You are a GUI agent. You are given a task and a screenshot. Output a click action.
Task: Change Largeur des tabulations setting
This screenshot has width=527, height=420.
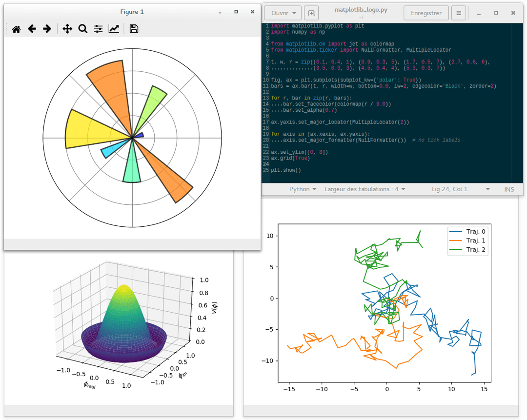tap(364, 189)
